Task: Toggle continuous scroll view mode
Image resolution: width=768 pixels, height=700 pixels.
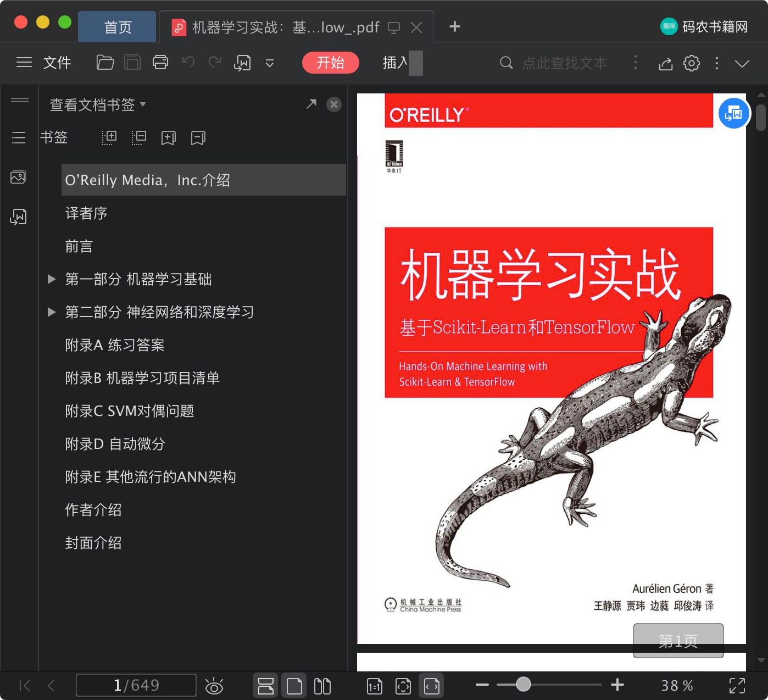Action: tap(266, 686)
